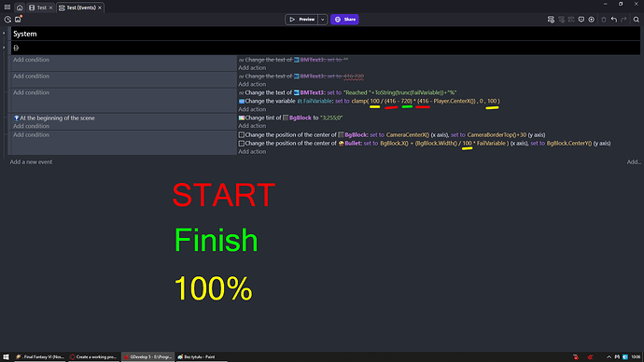
Task: Click the CameraBorderTop()+30 expression
Action: click(497, 134)
